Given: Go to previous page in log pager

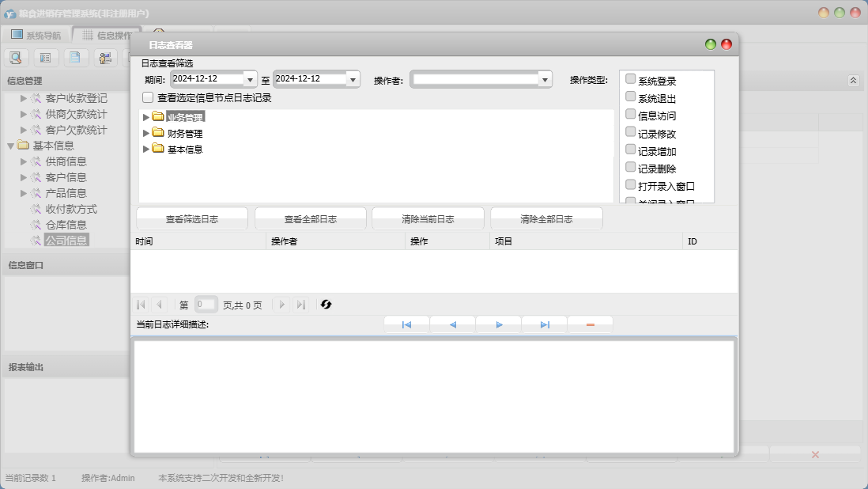Looking at the screenshot, I should (x=160, y=305).
